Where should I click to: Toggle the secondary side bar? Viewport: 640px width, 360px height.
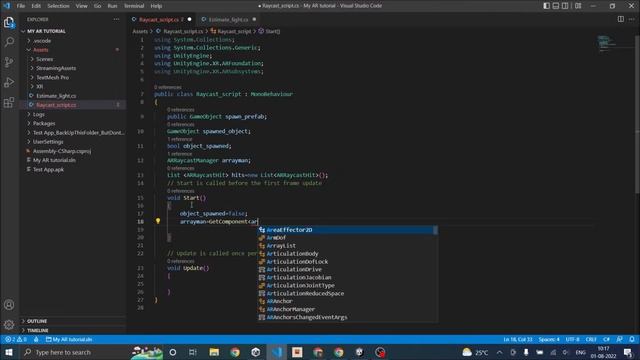coord(565,6)
